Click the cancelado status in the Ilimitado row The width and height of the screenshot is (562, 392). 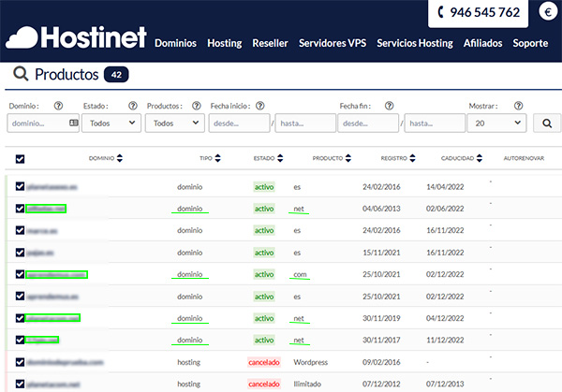point(264,385)
